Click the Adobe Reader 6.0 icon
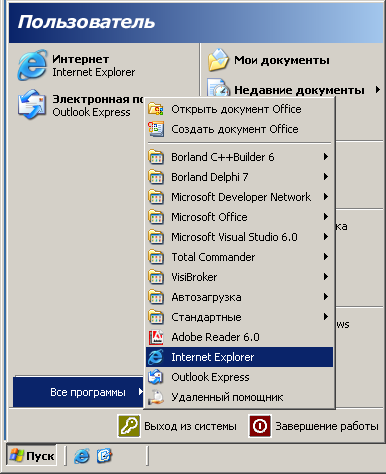The height and width of the screenshot is (474, 386). coord(156,337)
